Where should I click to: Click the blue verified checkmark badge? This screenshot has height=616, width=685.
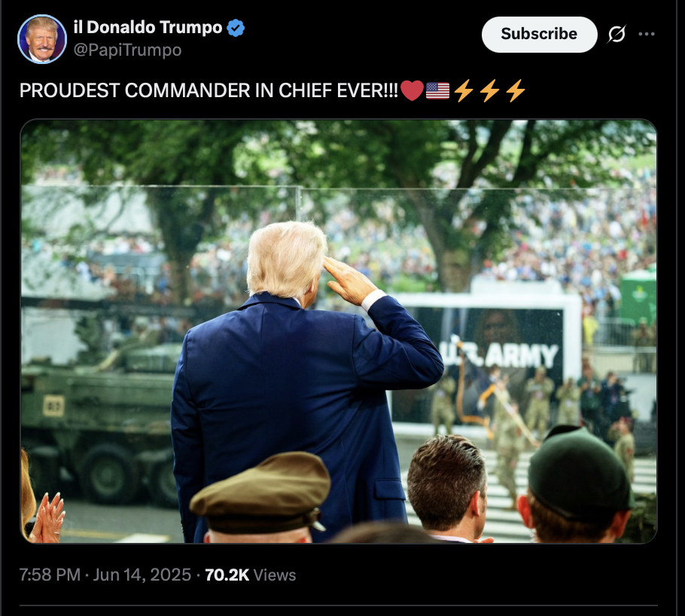236,28
